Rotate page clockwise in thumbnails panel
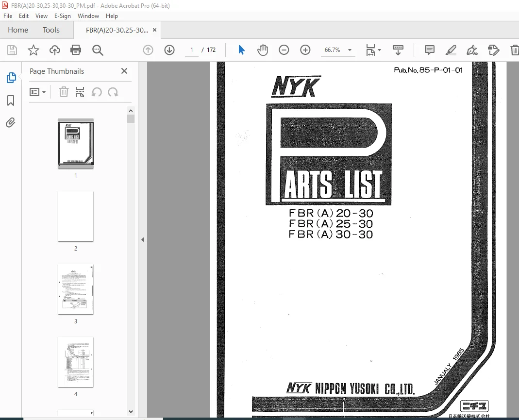Image resolution: width=519 pixels, height=420 pixels. [x=113, y=92]
